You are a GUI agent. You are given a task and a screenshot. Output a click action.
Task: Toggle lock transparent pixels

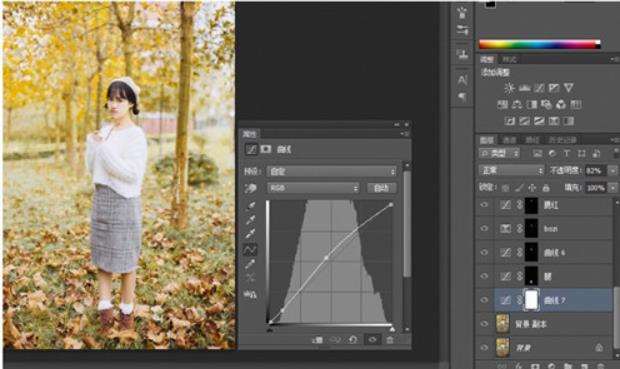click(x=505, y=188)
